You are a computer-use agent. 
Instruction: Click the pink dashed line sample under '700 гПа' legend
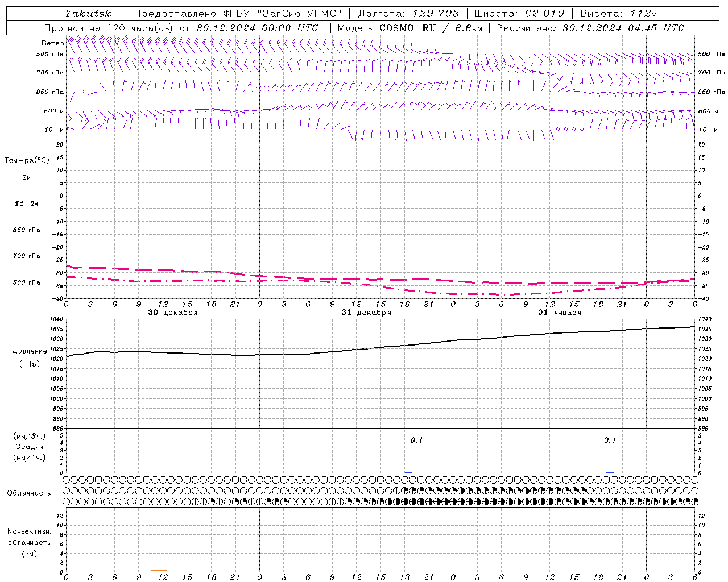[25, 263]
